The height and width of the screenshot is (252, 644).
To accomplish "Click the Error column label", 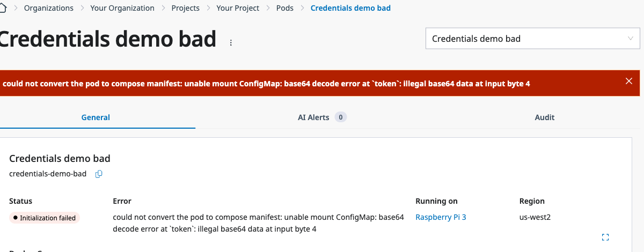I will 122,201.
